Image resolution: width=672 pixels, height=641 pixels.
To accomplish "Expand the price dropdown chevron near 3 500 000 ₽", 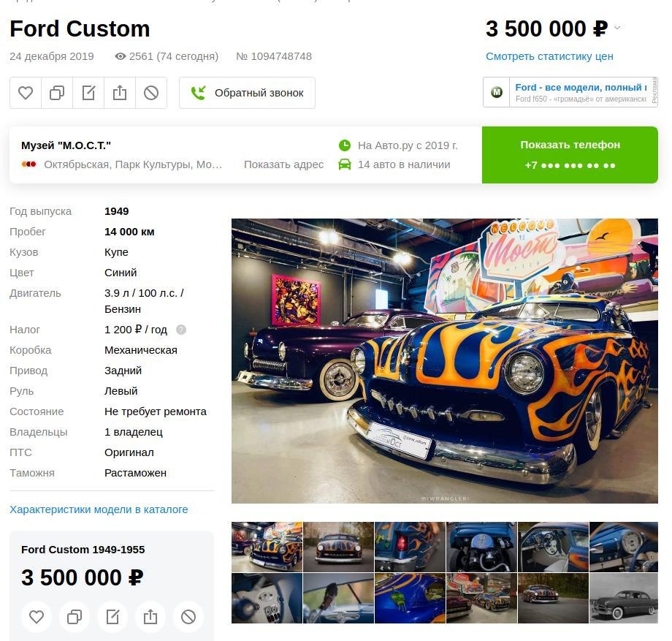I will 617,28.
